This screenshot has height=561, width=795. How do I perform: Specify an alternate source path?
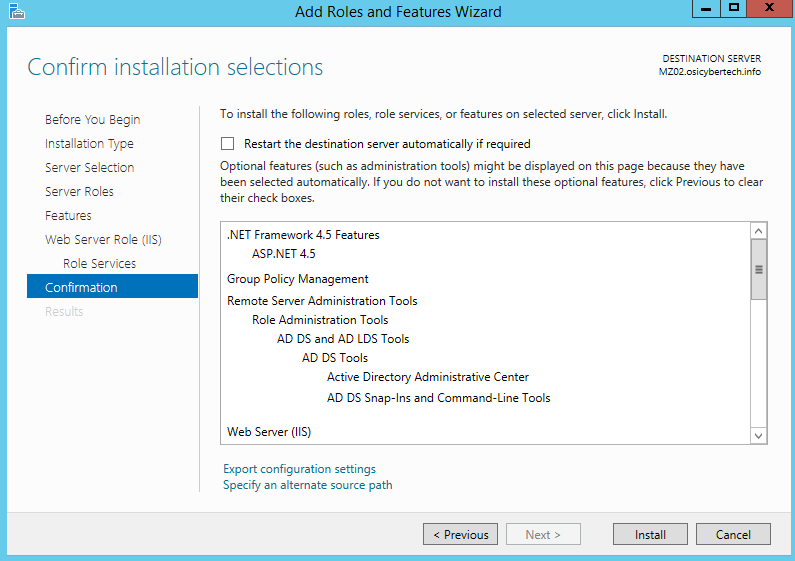[x=308, y=485]
